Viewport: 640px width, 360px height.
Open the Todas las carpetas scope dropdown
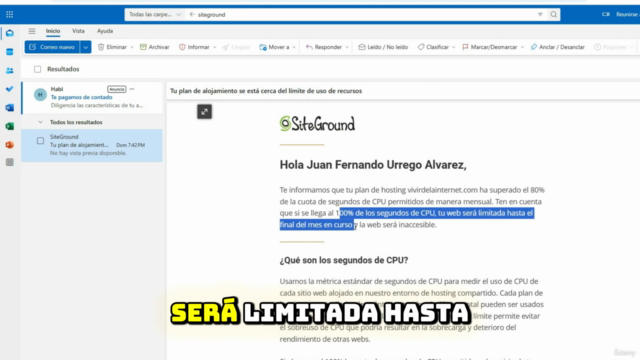155,15
